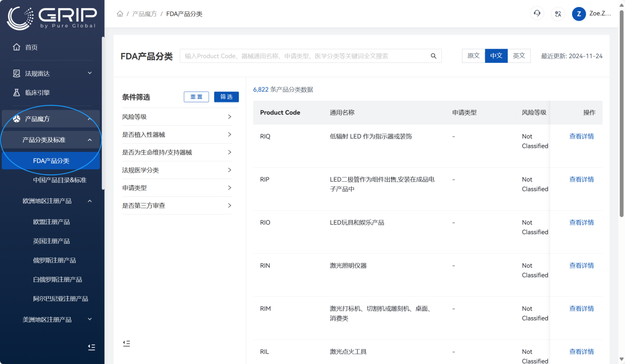Click the 低辐射 LED 作为指示器或装饰 cell
The width and height of the screenshot is (625, 364).
(x=371, y=136)
